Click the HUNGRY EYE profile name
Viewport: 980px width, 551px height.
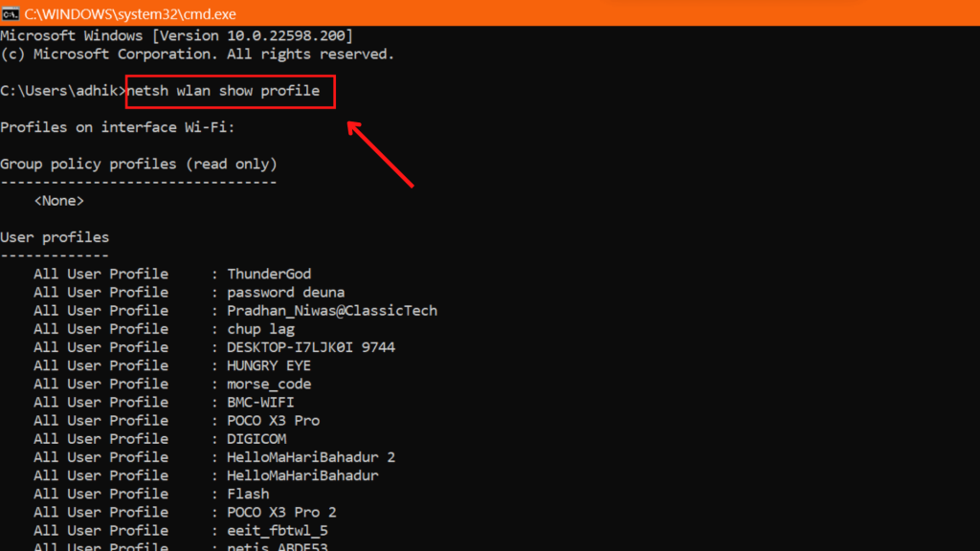tap(269, 365)
